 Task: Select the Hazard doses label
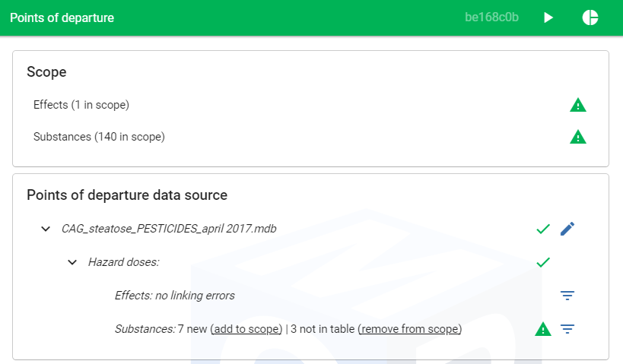[x=123, y=262]
